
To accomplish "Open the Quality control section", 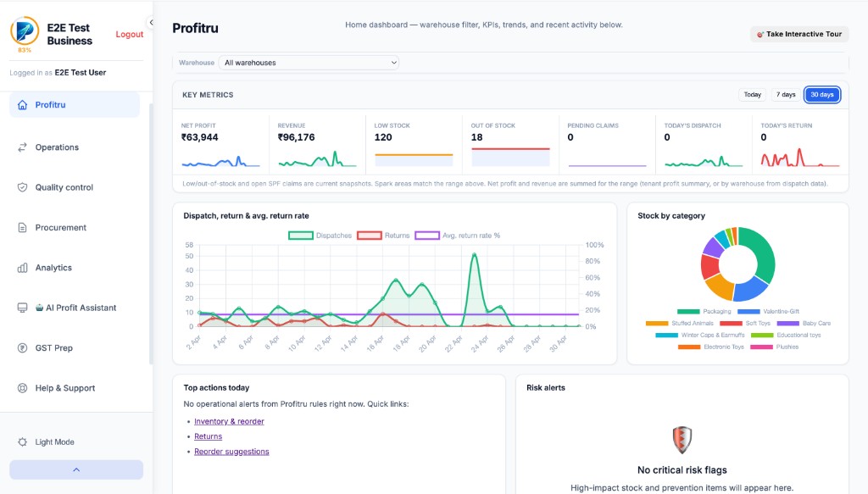I will pyautogui.click(x=75, y=187).
